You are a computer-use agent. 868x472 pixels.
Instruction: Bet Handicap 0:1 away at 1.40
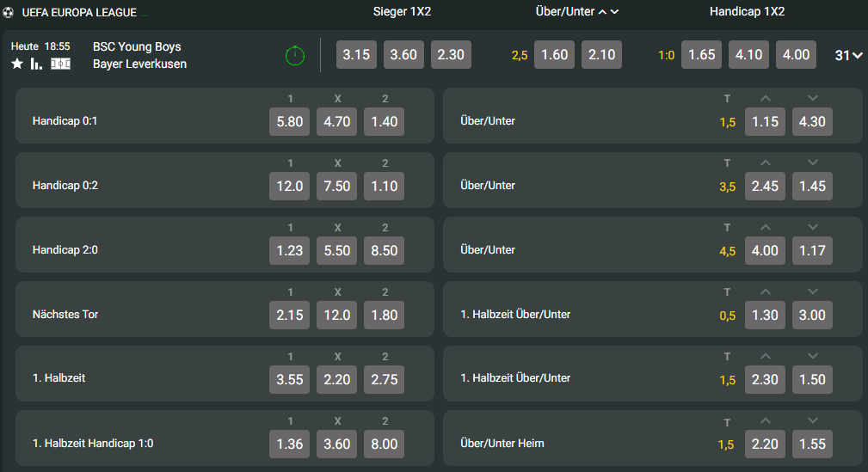coord(385,121)
